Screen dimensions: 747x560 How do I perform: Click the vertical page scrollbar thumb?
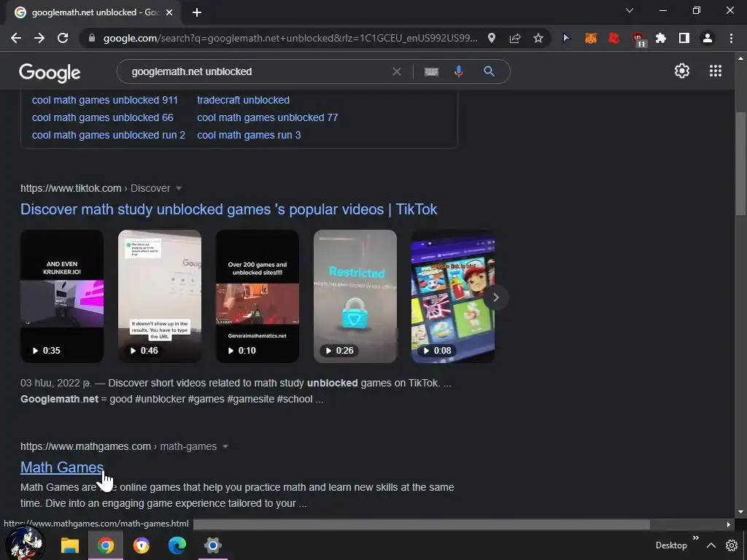(x=740, y=163)
